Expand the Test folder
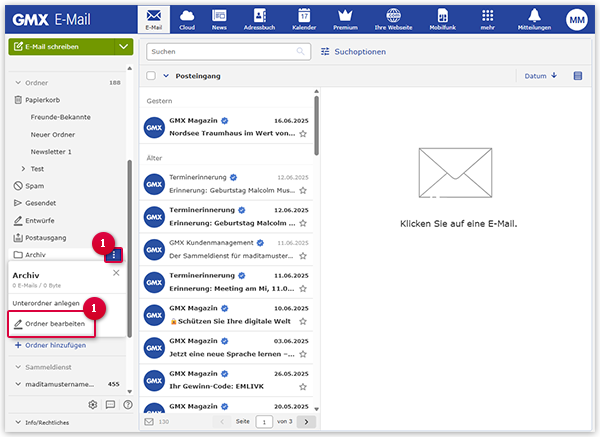 tap(23, 169)
